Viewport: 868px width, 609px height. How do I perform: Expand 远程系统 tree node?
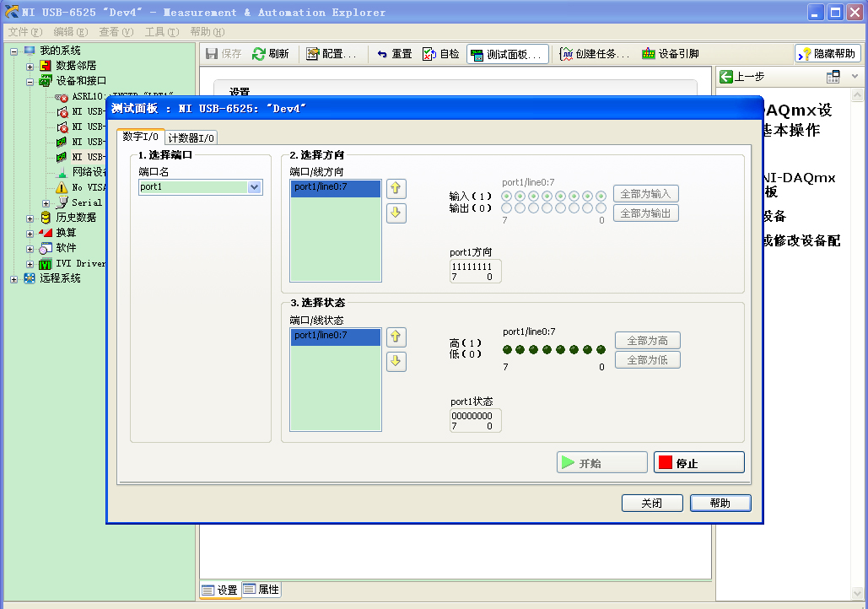tap(13, 279)
